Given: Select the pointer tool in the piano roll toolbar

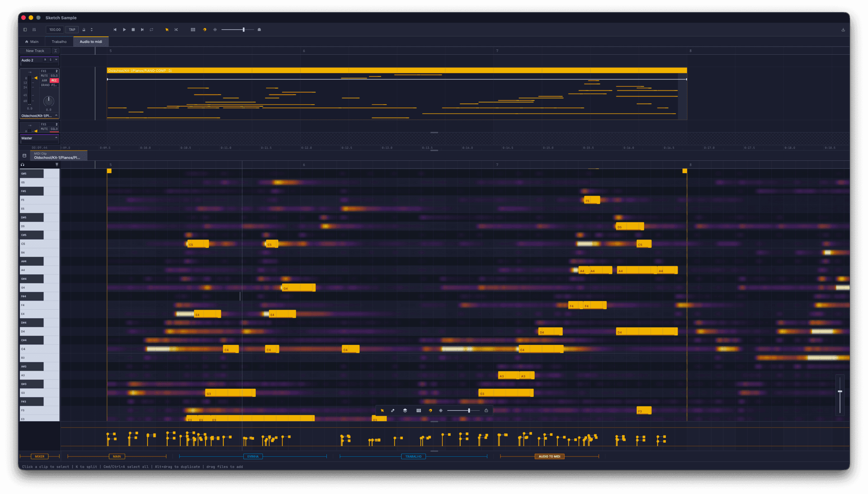Looking at the screenshot, I should [x=382, y=411].
